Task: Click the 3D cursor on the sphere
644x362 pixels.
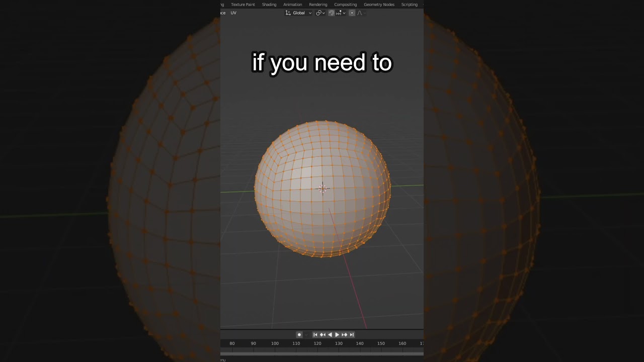Action: (323, 188)
